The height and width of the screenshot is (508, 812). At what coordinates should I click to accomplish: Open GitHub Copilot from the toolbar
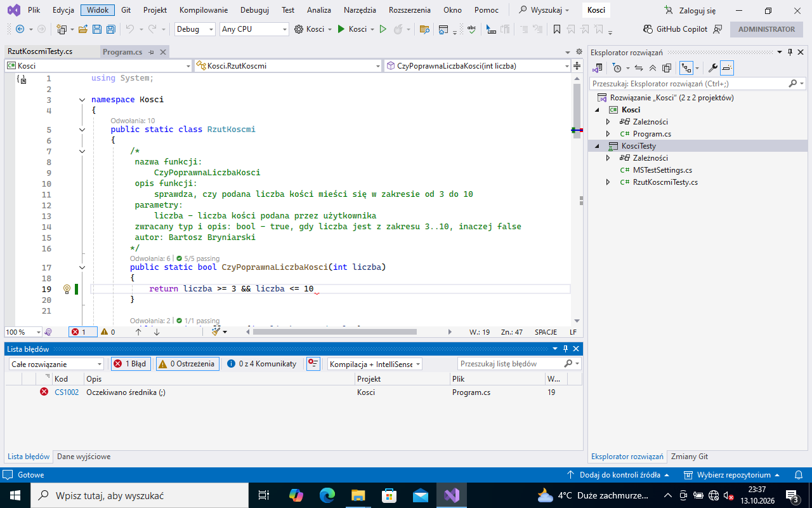point(676,29)
